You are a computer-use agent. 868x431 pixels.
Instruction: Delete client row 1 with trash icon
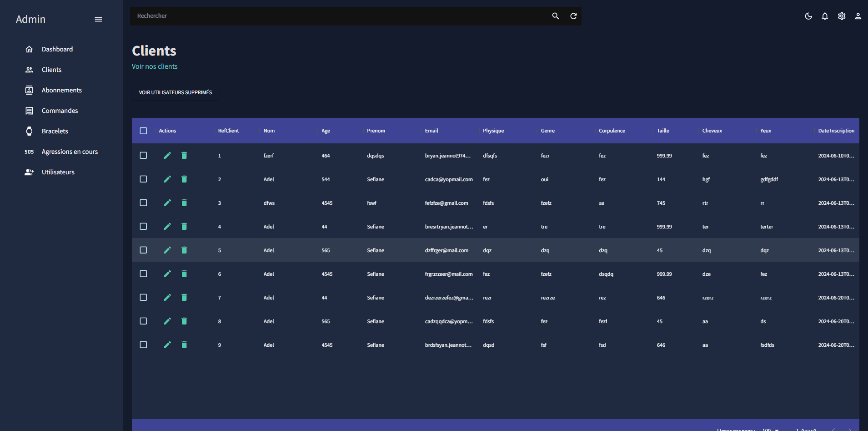pyautogui.click(x=184, y=156)
